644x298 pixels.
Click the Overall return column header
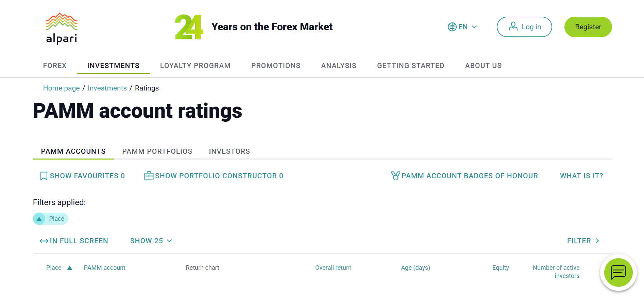point(333,268)
